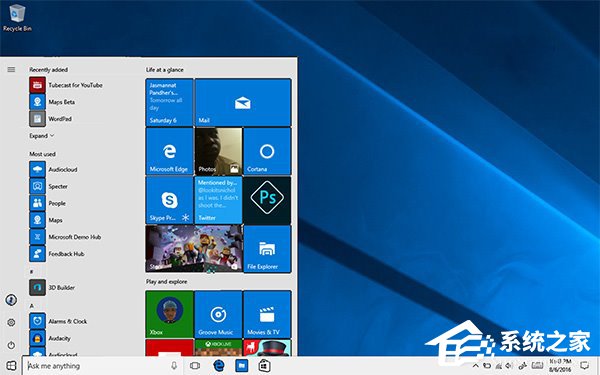Open the user account avatar in Start rail

(x=11, y=300)
